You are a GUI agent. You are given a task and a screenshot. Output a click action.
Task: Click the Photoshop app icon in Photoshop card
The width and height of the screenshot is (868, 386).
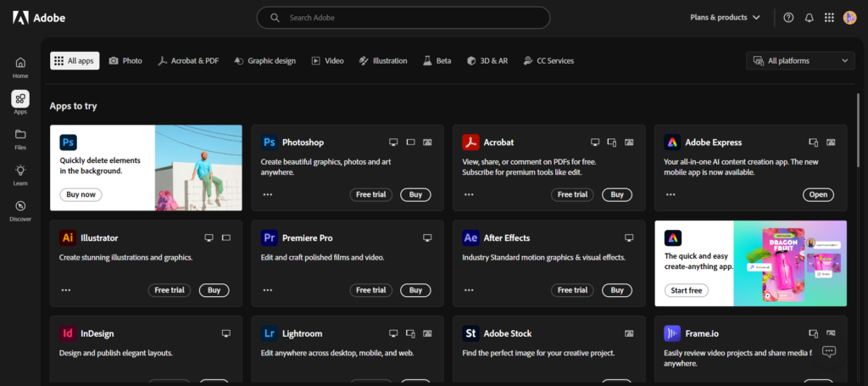[x=270, y=143]
